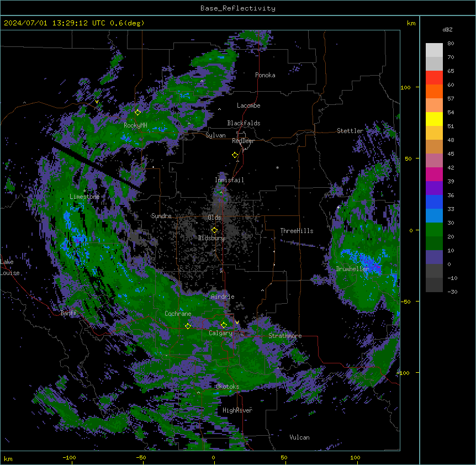Click the yellow diamond marker above RockyMH

[137, 112]
